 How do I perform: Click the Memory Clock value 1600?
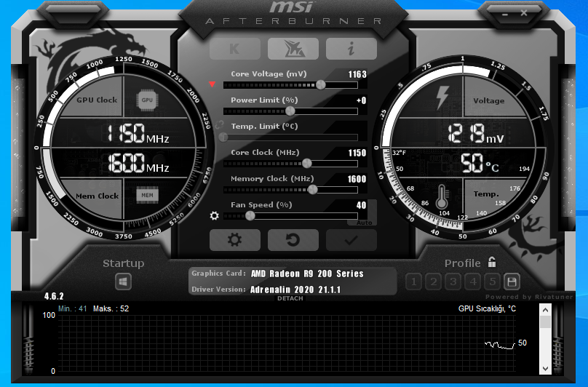click(x=357, y=179)
